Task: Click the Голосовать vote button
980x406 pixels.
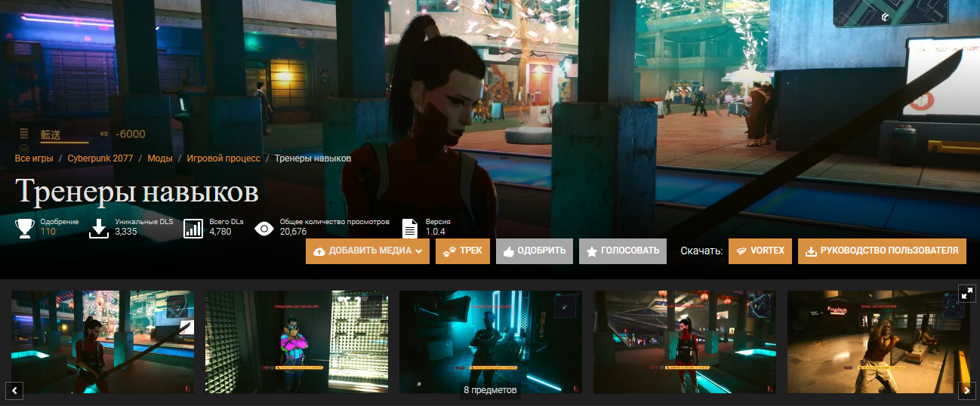Action: pyautogui.click(x=623, y=251)
